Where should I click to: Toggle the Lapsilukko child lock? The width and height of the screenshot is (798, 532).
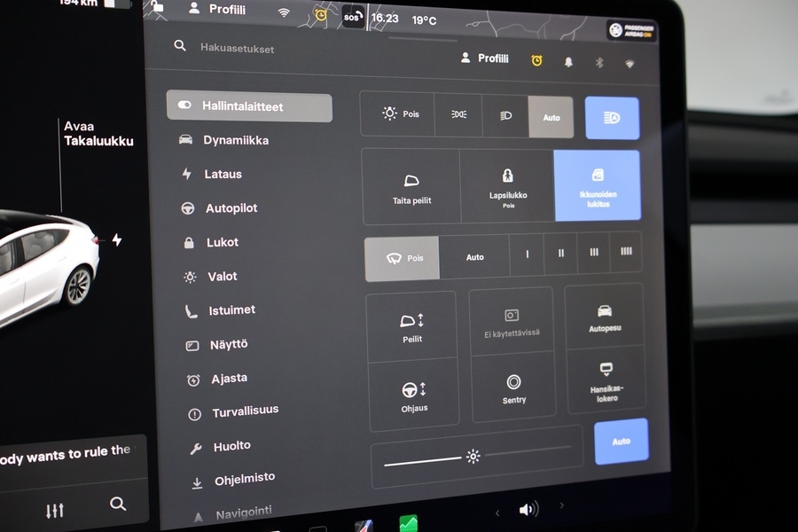[x=507, y=185]
